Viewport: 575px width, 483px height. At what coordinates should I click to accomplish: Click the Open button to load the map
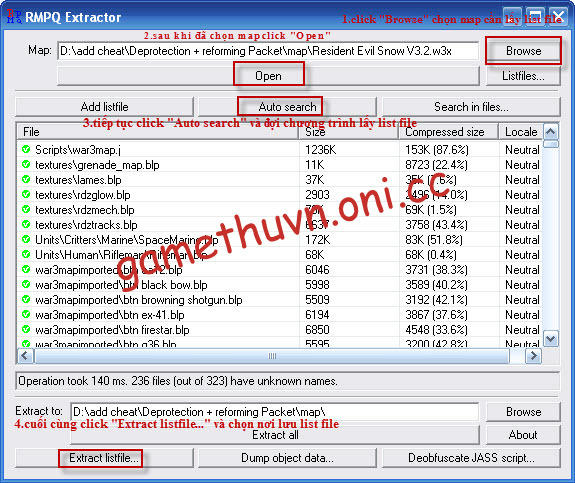pyautogui.click(x=268, y=76)
